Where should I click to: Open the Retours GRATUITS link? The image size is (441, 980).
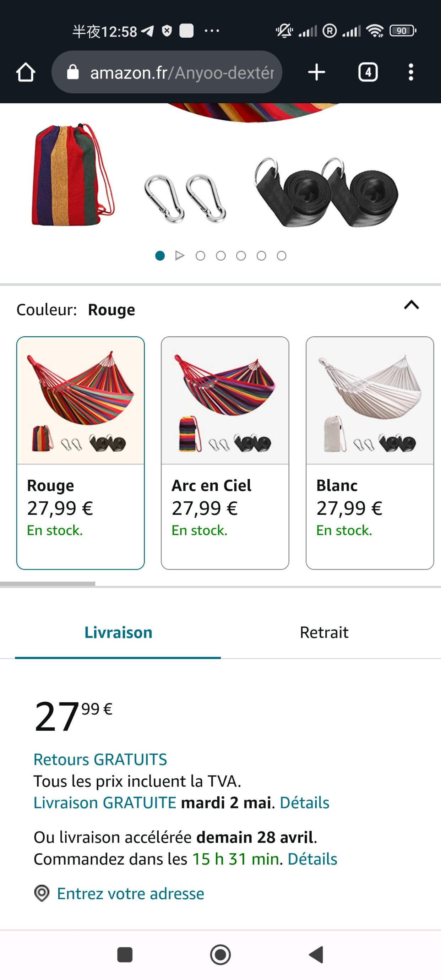click(100, 759)
